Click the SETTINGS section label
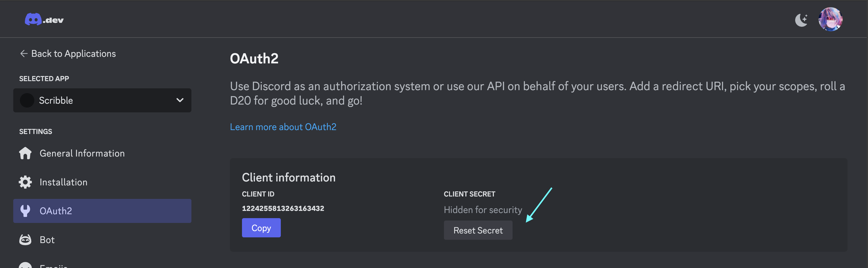This screenshot has height=268, width=868. 36,132
